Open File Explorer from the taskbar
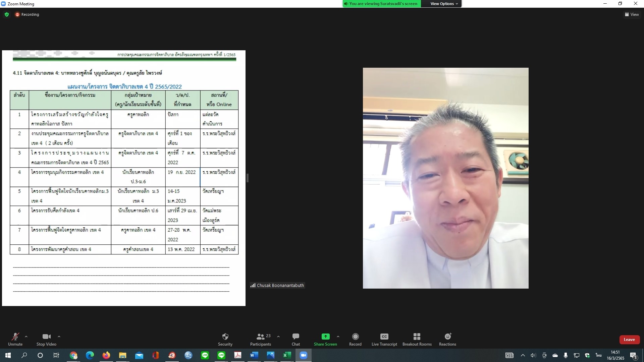Screen dimensions: 644x362 [x=123, y=355]
